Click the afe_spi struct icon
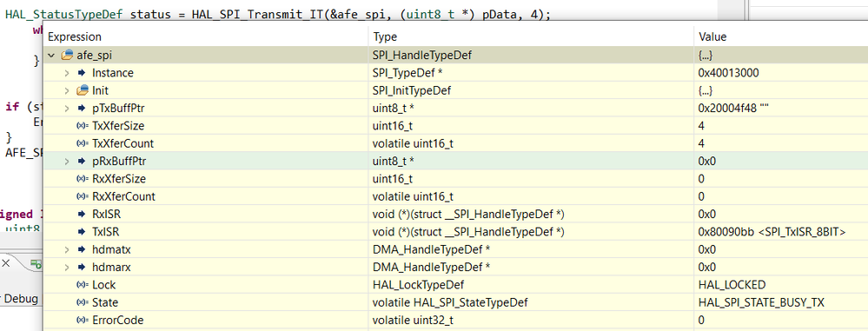868x331 pixels. pyautogui.click(x=68, y=55)
